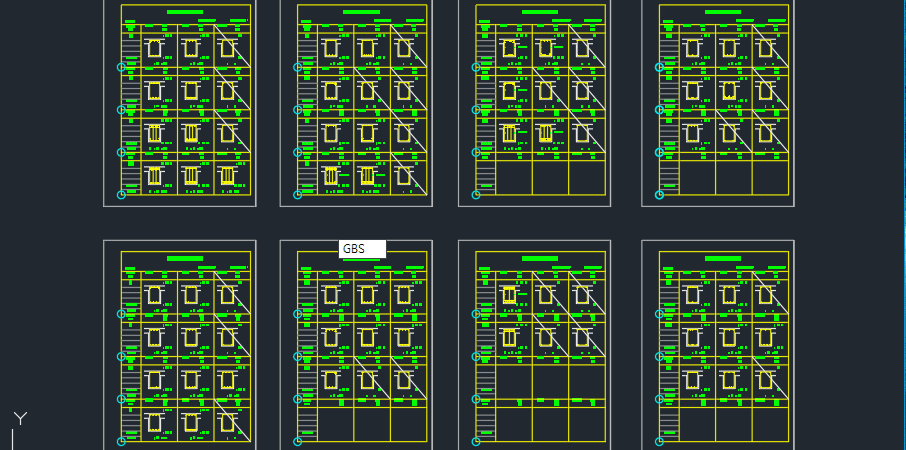Select the UCS Y-axis icon

(20, 429)
